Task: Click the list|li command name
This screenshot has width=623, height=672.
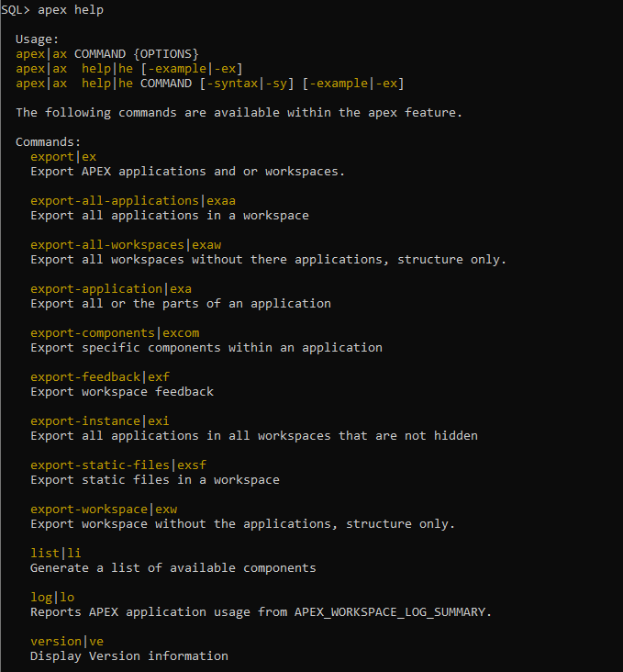Action: [56, 554]
